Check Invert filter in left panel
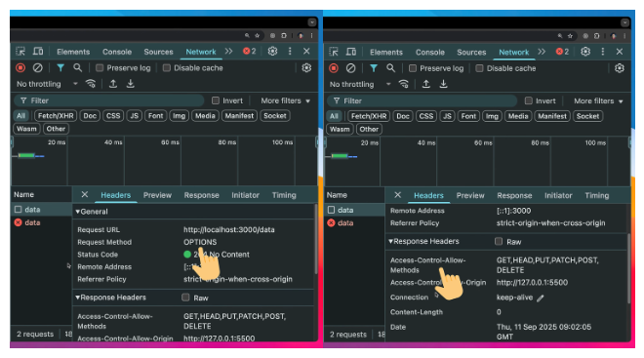The height and width of the screenshot is (358, 644). point(216,100)
